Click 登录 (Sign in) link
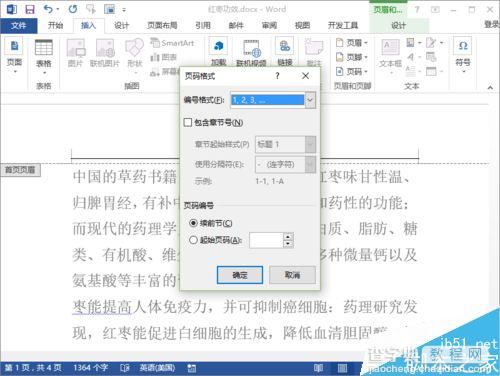Image resolution: width=500 pixels, height=376 pixels. click(492, 24)
